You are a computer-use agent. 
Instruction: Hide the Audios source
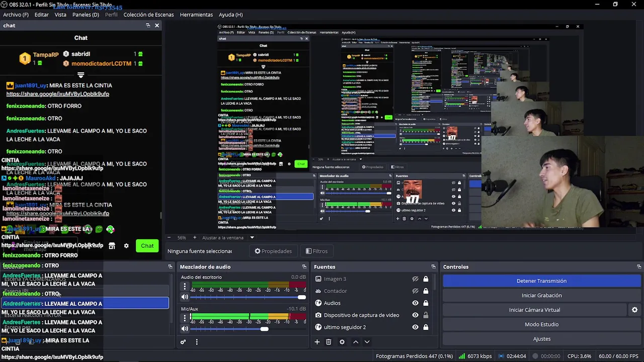pos(415,303)
